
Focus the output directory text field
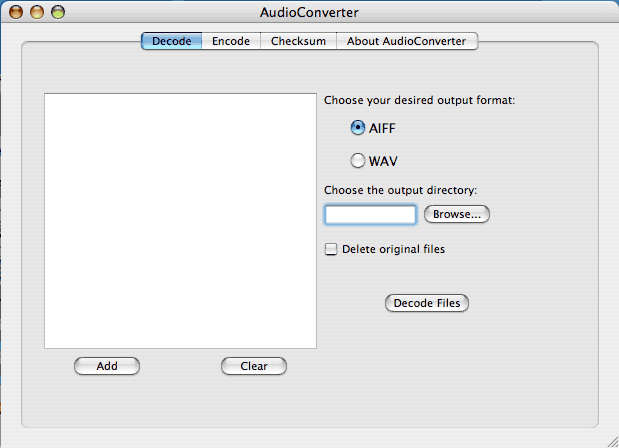370,214
